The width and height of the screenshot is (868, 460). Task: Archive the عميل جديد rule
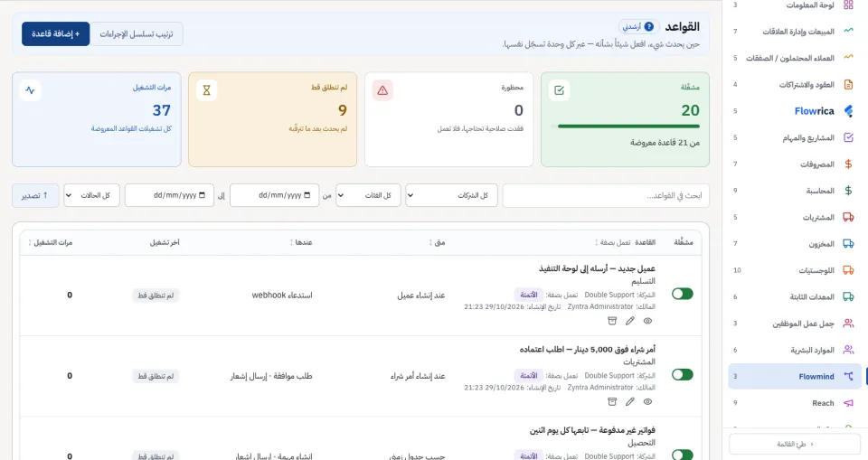click(x=612, y=321)
